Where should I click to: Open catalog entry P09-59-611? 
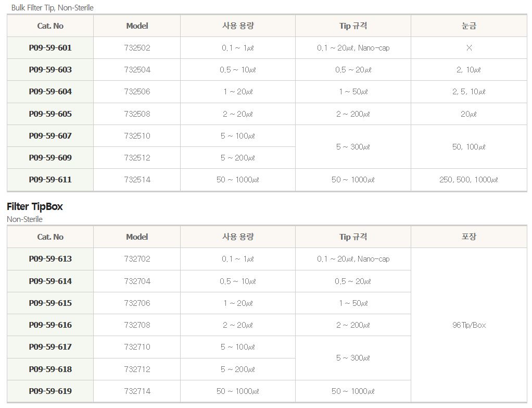(x=50, y=180)
